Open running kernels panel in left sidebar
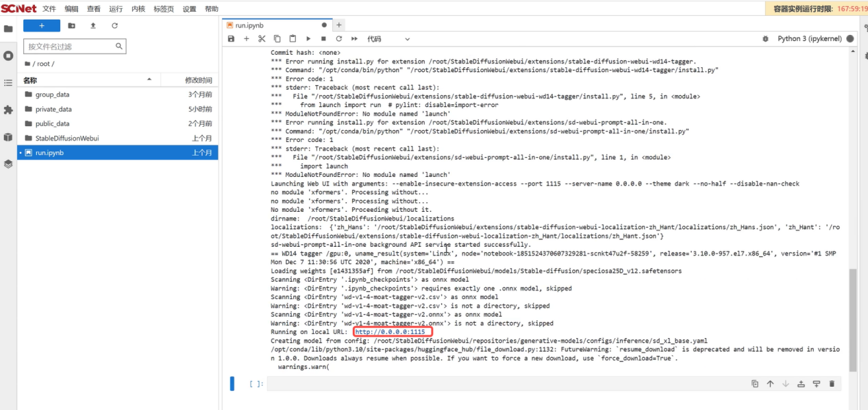The image size is (868, 410). coord(8,56)
